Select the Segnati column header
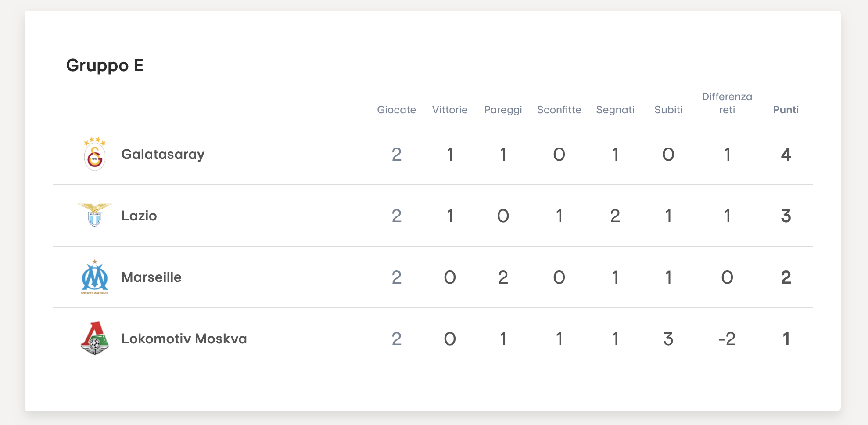Screen dimensions: 868x425 (615, 110)
